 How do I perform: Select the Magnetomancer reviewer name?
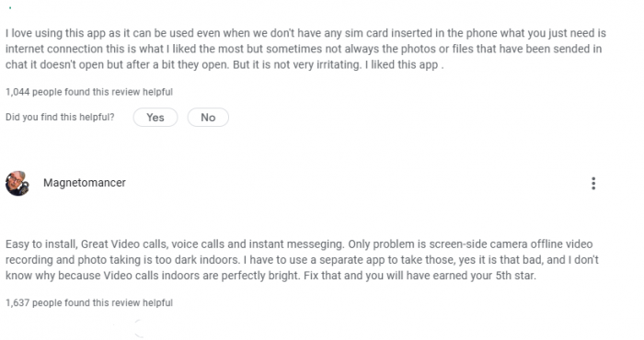(85, 183)
